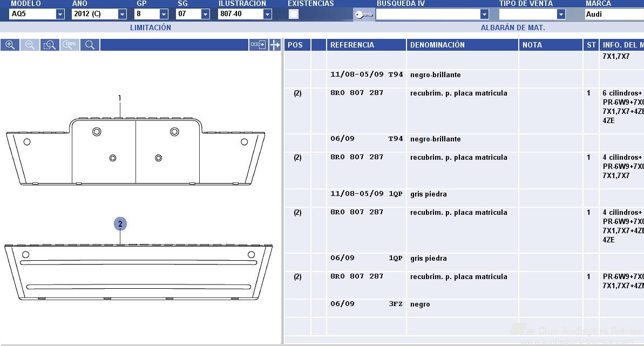Click the zoom in magnifier icon

10,45
